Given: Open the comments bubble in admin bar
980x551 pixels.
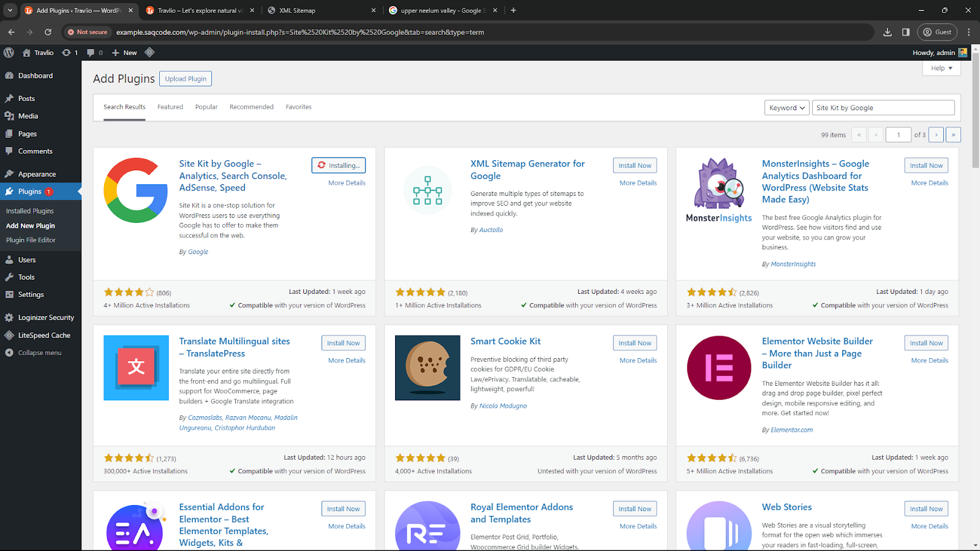Looking at the screenshot, I should [91, 53].
